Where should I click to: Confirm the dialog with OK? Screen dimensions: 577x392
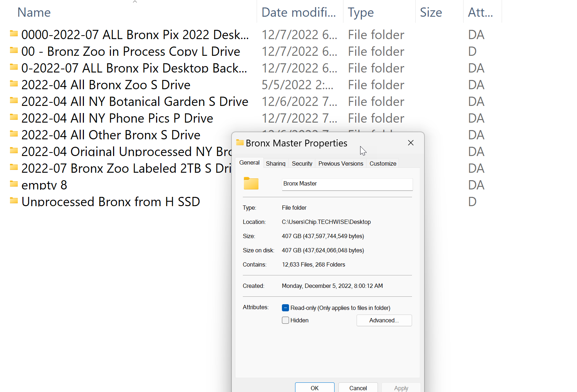click(315, 388)
